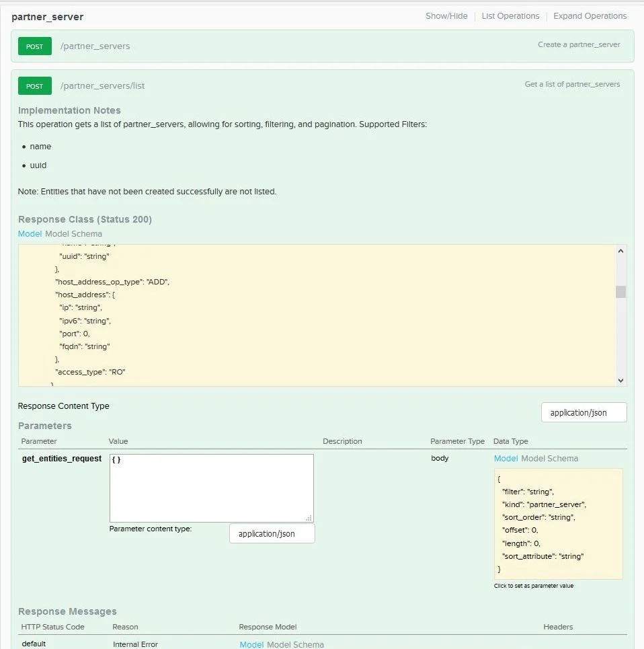Viewport: 644px width, 649px height.
Task: Click resize handle of request textarea
Action: [309, 518]
